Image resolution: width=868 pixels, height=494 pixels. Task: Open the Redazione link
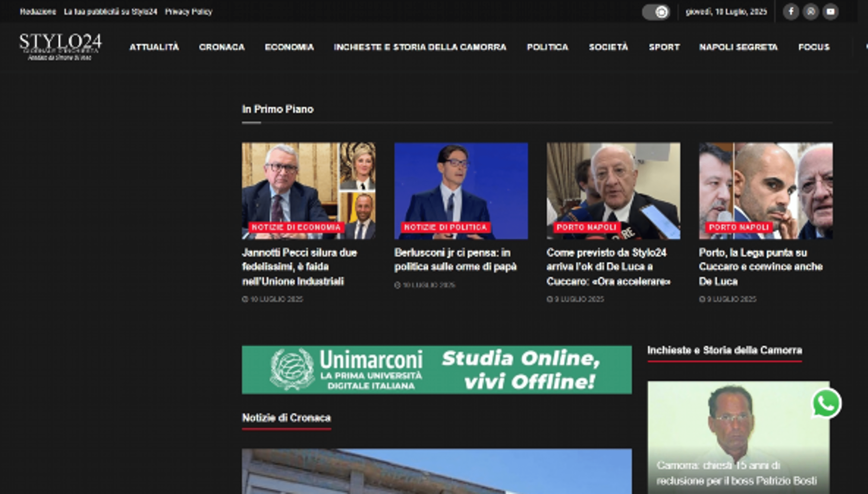(38, 12)
